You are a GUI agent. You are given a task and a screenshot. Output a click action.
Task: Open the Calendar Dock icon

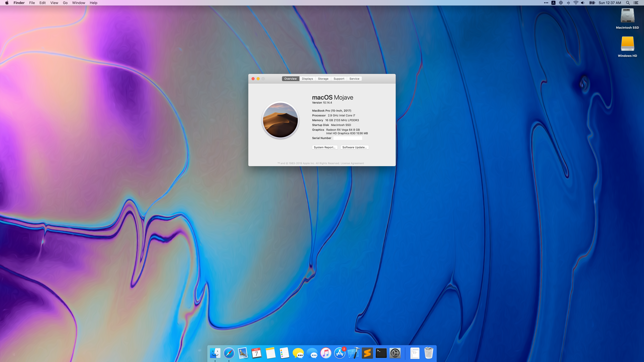tap(256, 353)
